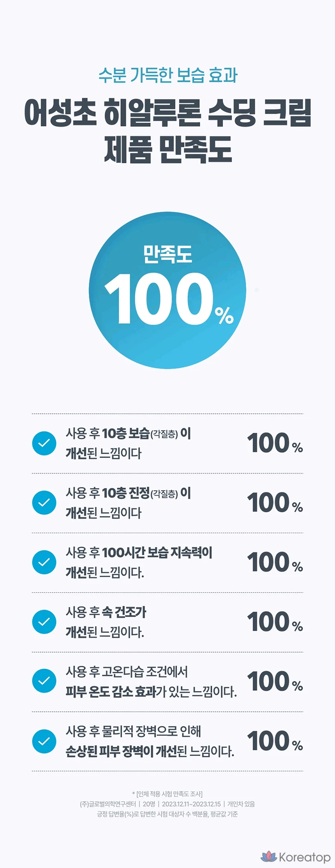Click the 100% value for 100시간 보습 지속력

[x=275, y=562]
